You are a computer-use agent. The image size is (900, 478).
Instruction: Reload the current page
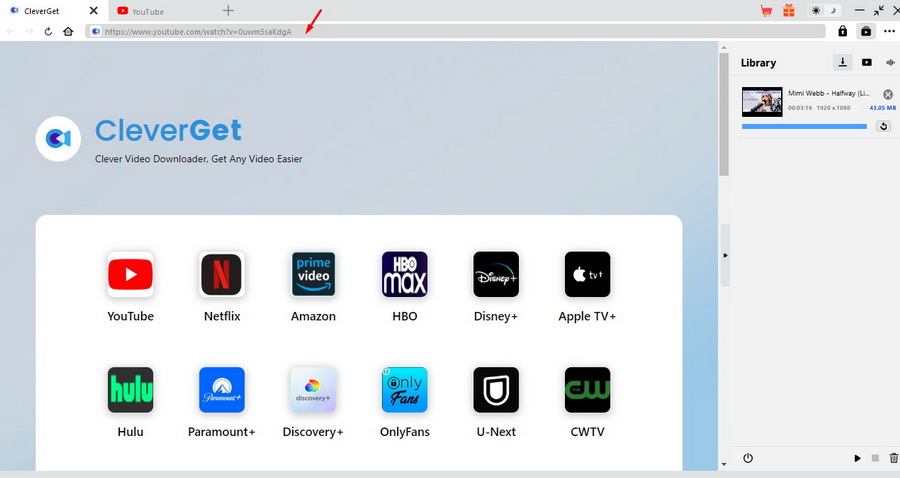pos(48,32)
